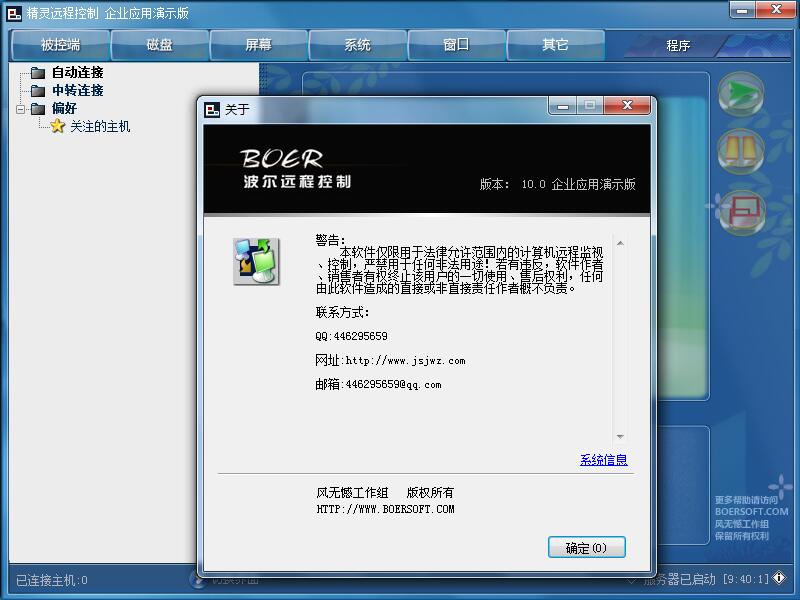Select the 其它 tab
Viewport: 800px width, 600px height.
[555, 45]
